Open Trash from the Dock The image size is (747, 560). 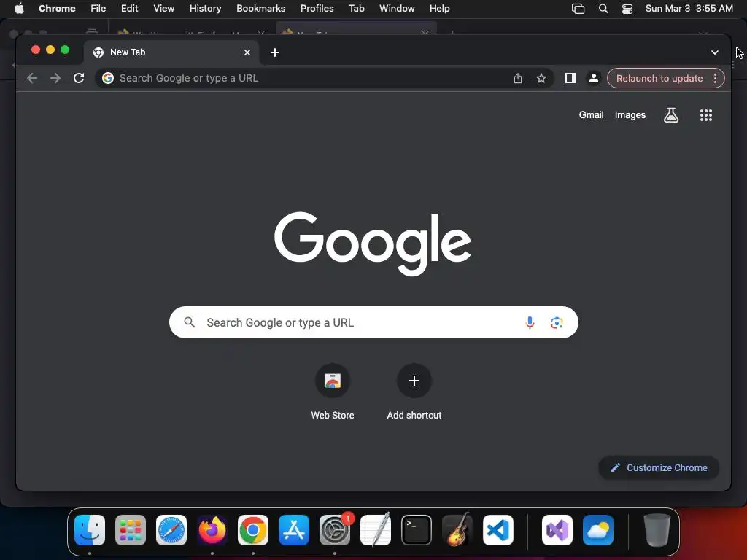657,530
